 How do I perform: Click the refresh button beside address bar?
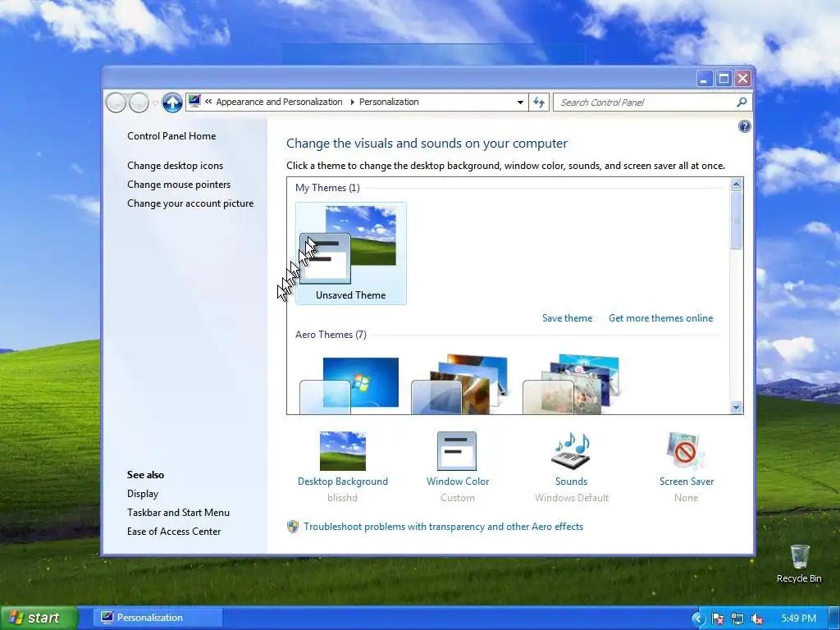pyautogui.click(x=539, y=103)
